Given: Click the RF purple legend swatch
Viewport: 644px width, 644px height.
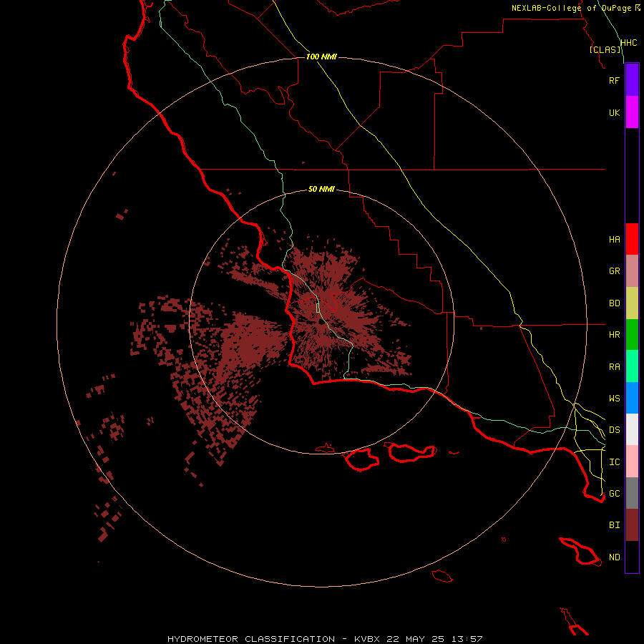Looking at the screenshot, I should click(632, 80).
